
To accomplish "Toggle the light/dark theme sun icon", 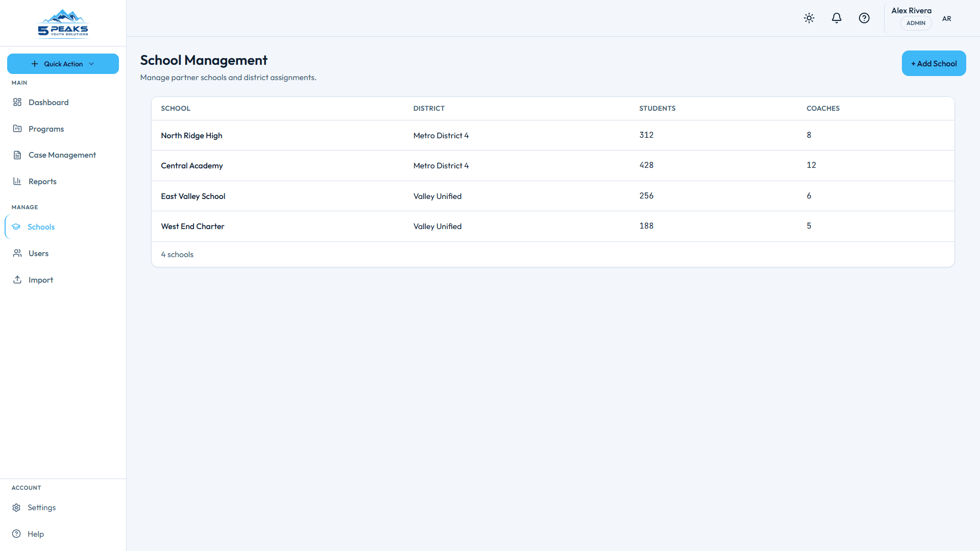I will pyautogui.click(x=809, y=18).
